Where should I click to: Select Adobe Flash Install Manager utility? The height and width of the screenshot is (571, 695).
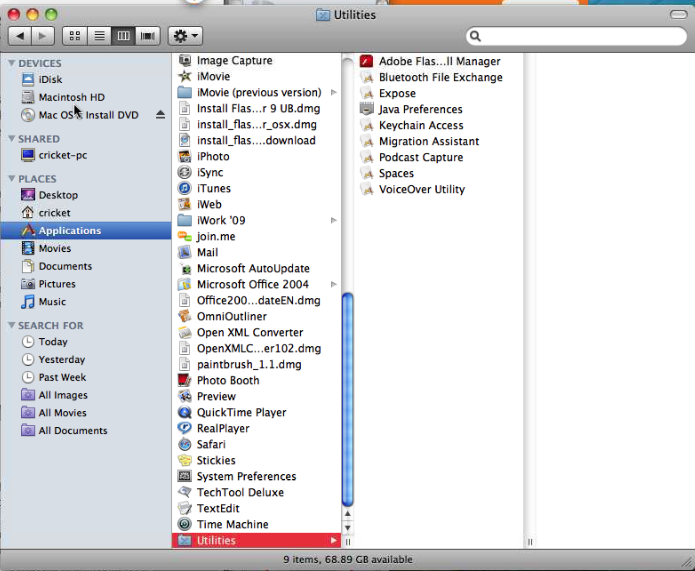pyautogui.click(x=438, y=61)
